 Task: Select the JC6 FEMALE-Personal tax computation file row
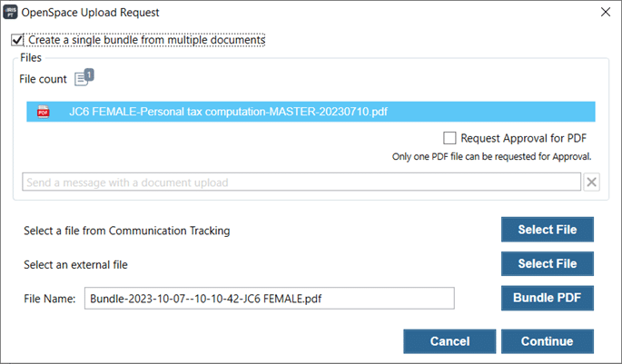(311, 112)
